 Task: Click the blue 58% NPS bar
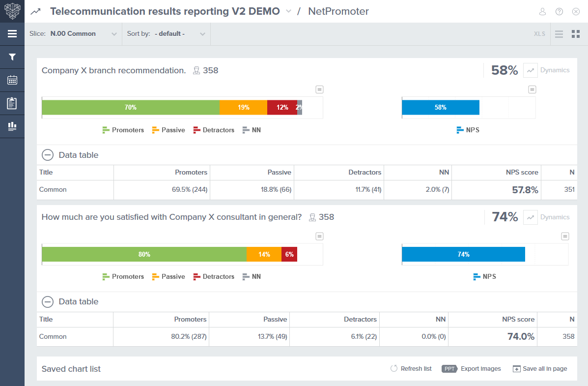point(441,107)
